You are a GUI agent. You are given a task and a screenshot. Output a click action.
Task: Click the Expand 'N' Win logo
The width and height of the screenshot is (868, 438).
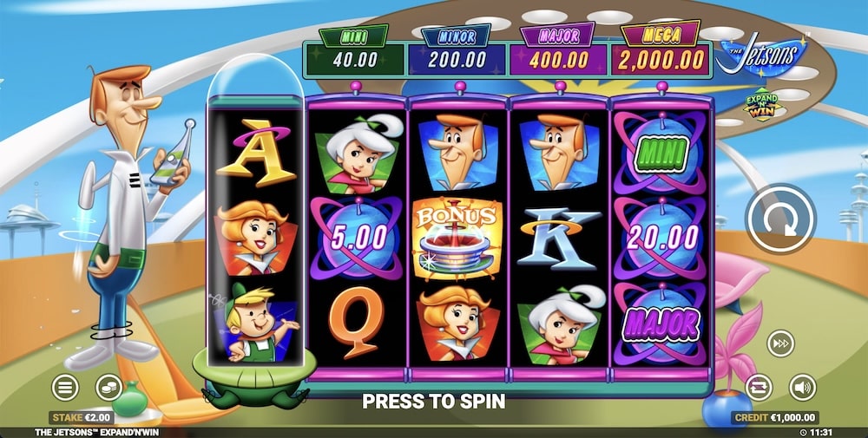[x=762, y=105]
